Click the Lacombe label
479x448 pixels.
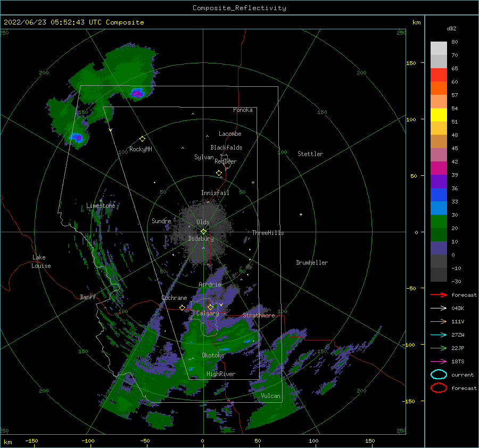pos(230,134)
